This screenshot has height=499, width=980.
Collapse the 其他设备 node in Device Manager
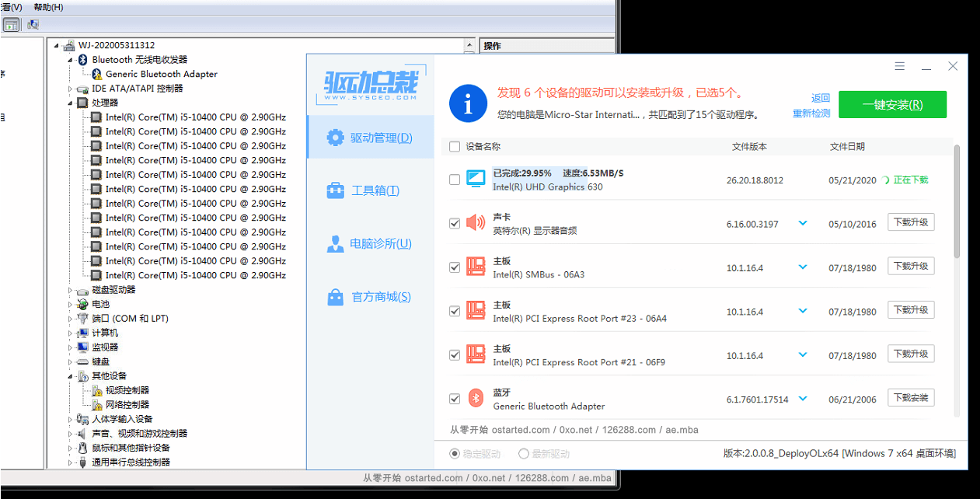(71, 376)
